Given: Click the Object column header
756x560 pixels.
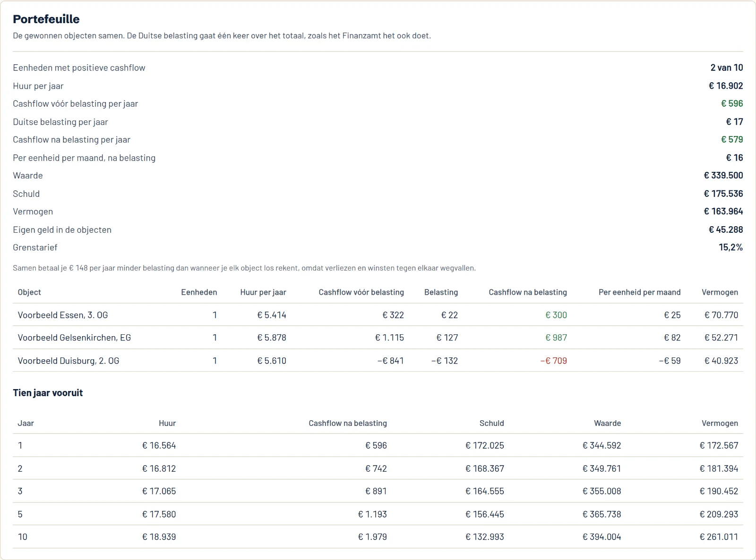Looking at the screenshot, I should point(29,292).
